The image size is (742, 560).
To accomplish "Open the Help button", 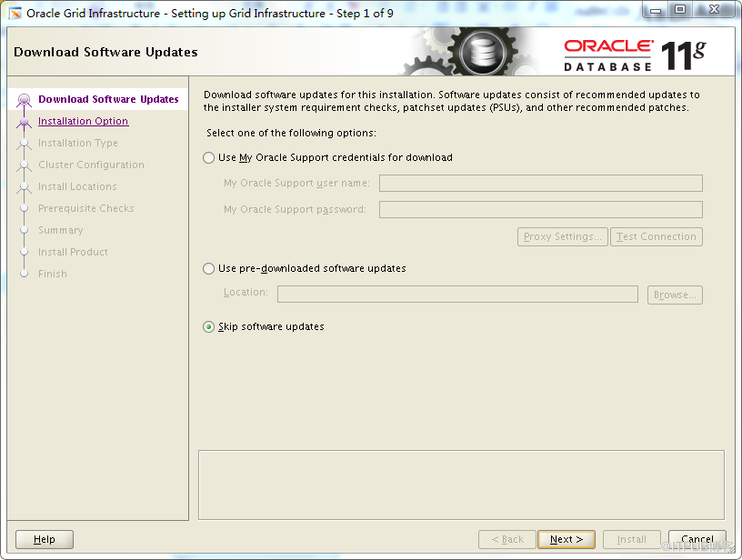I will click(x=45, y=540).
